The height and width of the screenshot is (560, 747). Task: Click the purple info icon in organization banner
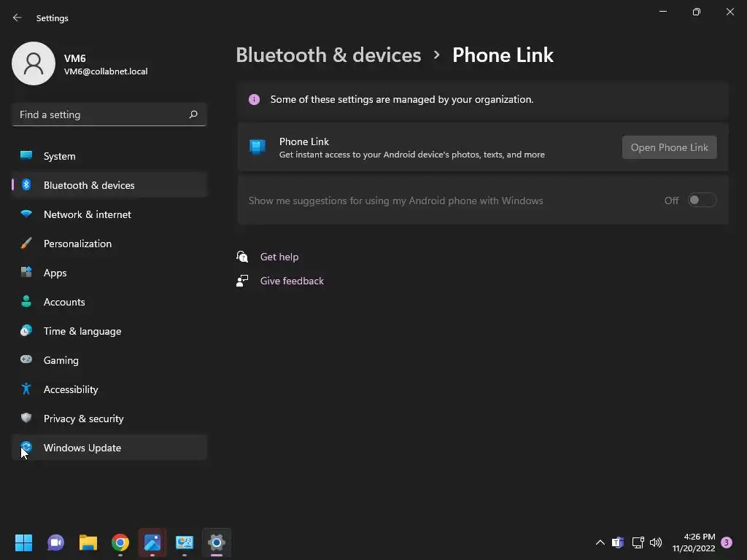point(254,99)
